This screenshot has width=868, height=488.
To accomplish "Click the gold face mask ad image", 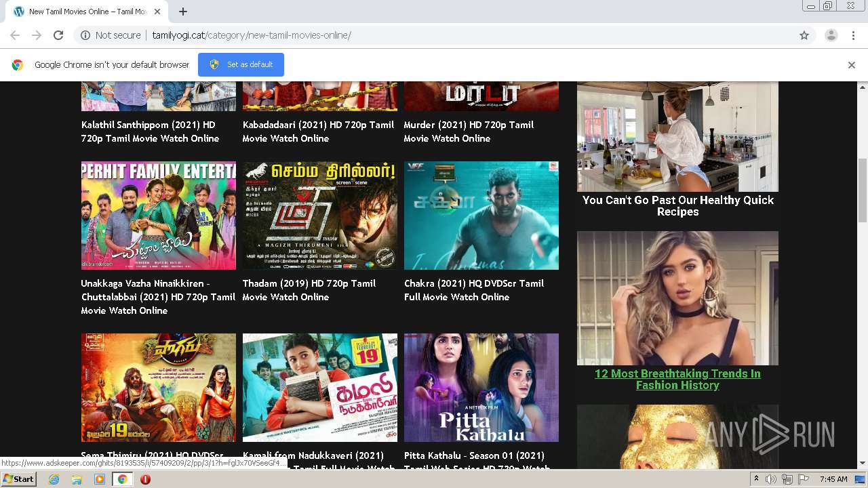I will coord(677,437).
